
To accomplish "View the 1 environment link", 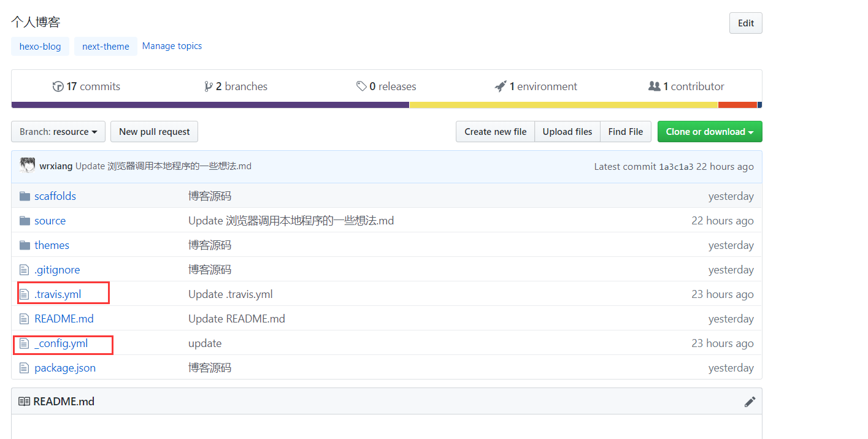I will tap(536, 86).
